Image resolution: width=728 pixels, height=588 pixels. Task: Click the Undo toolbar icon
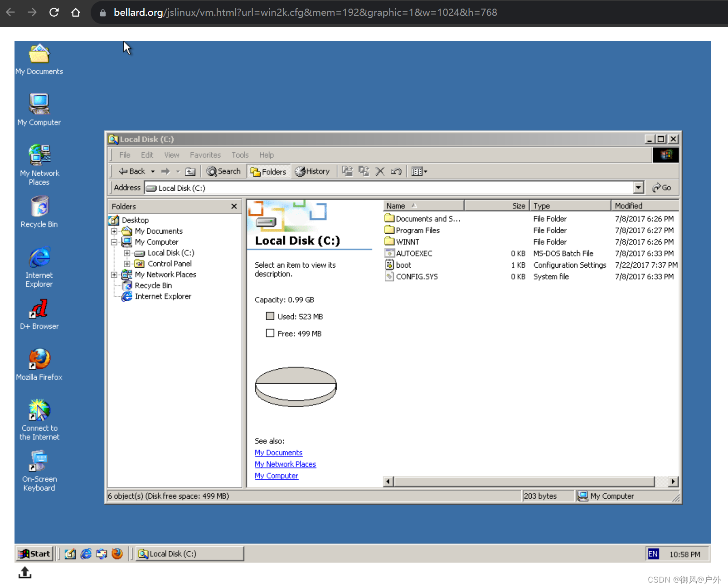coord(396,171)
